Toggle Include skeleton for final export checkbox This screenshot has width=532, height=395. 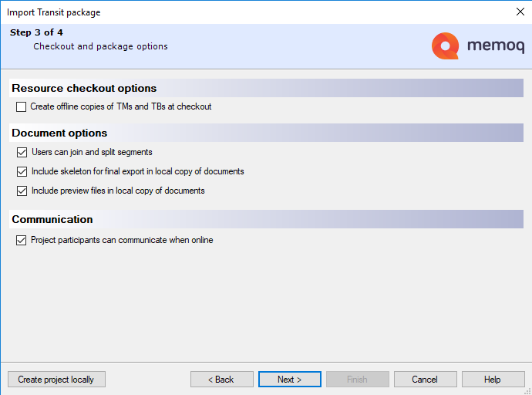pos(22,171)
